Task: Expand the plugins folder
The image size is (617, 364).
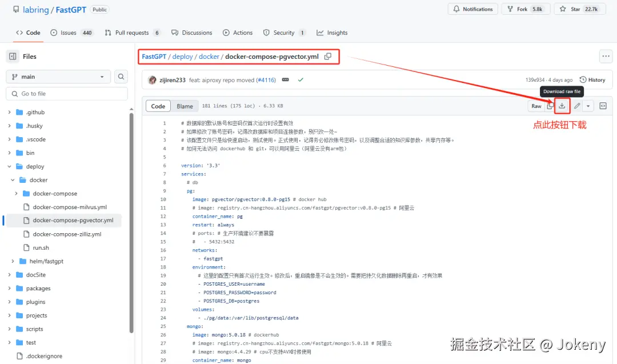Action: click(x=10, y=302)
